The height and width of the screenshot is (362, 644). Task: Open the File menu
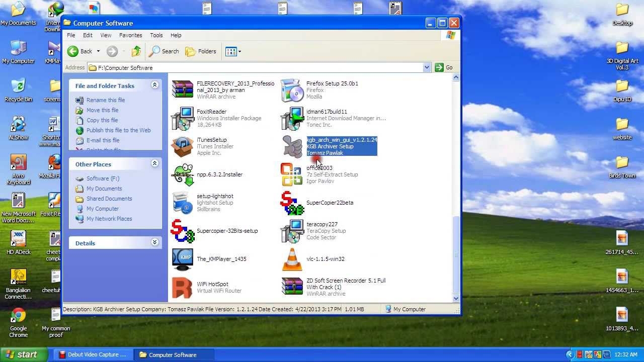pos(71,35)
